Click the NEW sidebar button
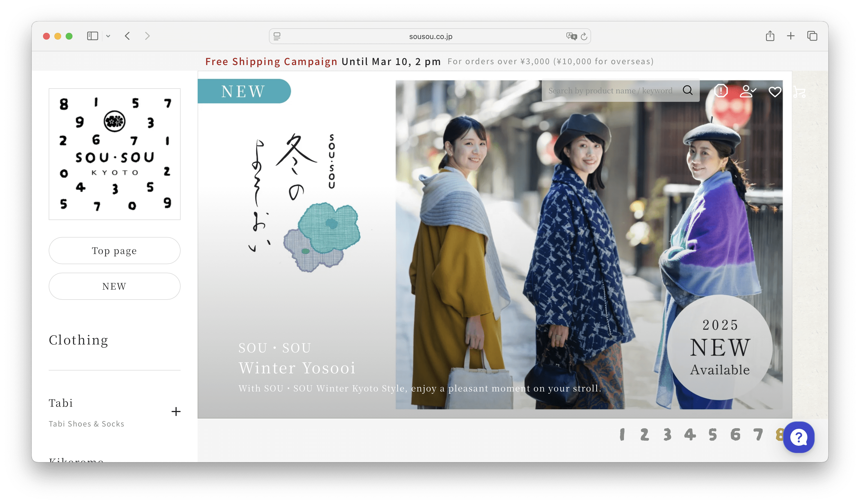860x504 pixels. [x=114, y=286]
